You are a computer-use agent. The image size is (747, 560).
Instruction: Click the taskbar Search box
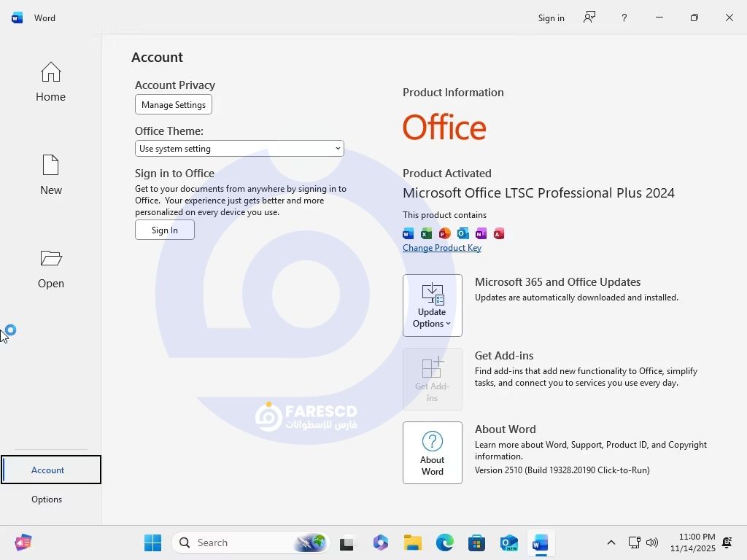248,542
